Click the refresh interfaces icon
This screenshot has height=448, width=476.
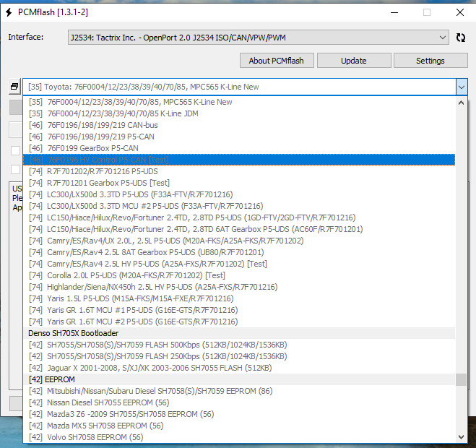click(461, 38)
